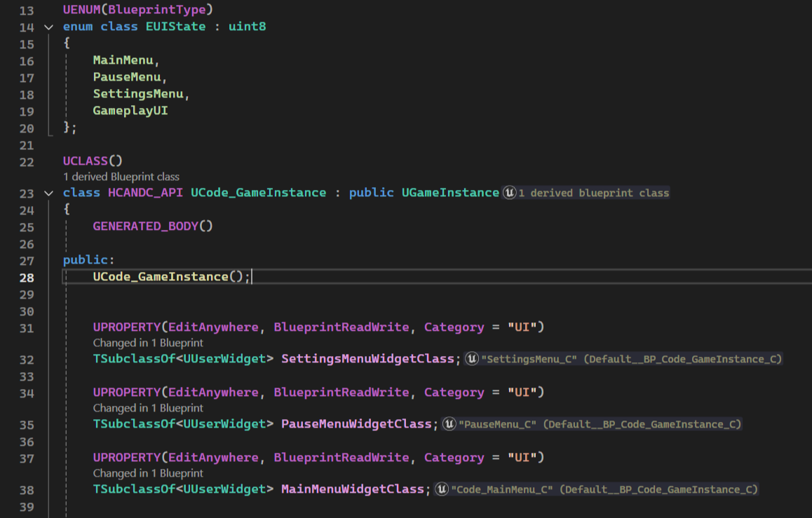Click the HCANDC_API macro in class declaration
The image size is (812, 518).
(x=146, y=193)
